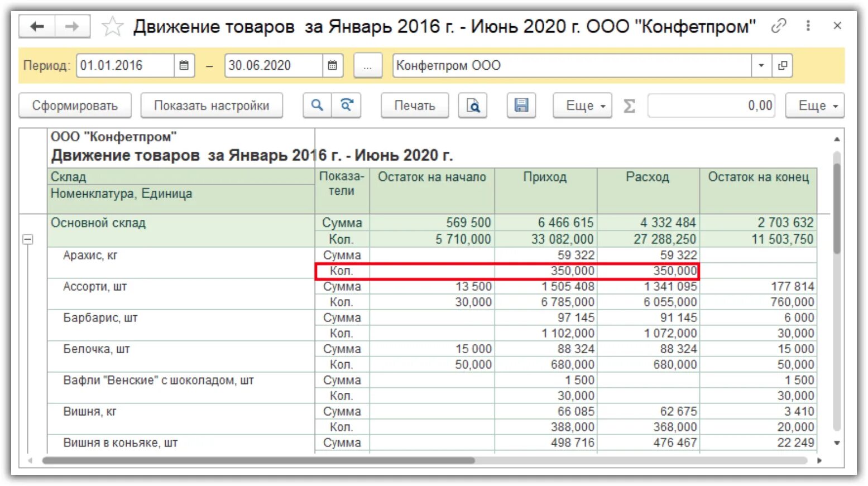Select Вафли "Венские" с шоколадом row

tap(181, 388)
